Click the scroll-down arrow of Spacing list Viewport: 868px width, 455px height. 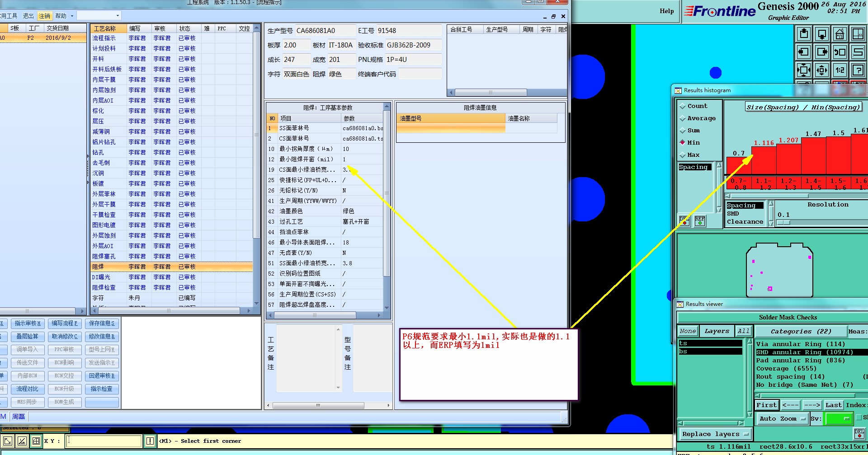(x=719, y=210)
